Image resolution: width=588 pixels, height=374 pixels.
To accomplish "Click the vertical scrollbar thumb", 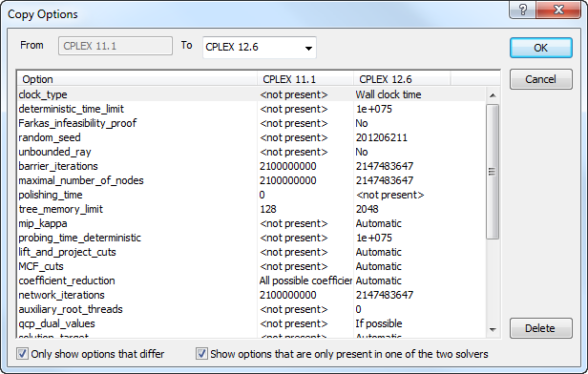I will pyautogui.click(x=493, y=172).
